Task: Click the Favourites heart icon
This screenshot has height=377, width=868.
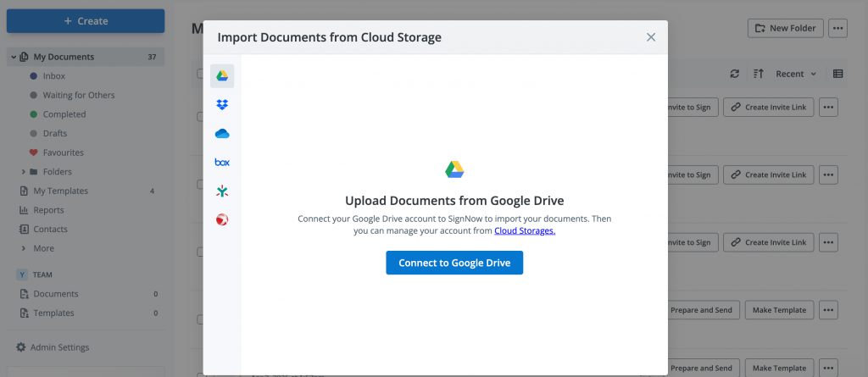Action: [33, 152]
